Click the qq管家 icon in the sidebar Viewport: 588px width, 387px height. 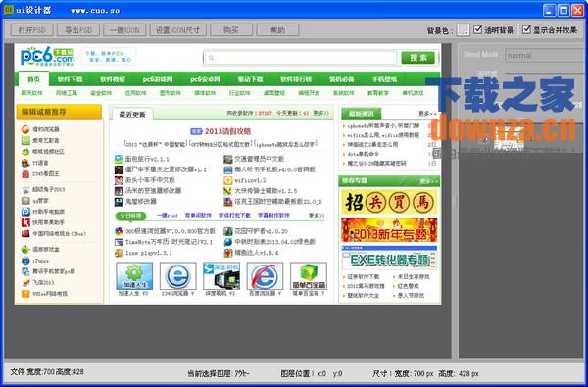pyautogui.click(x=25, y=201)
